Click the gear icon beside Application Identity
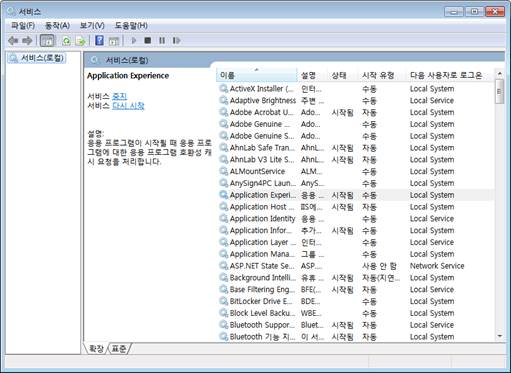This screenshot has height=373, width=511. (x=223, y=219)
